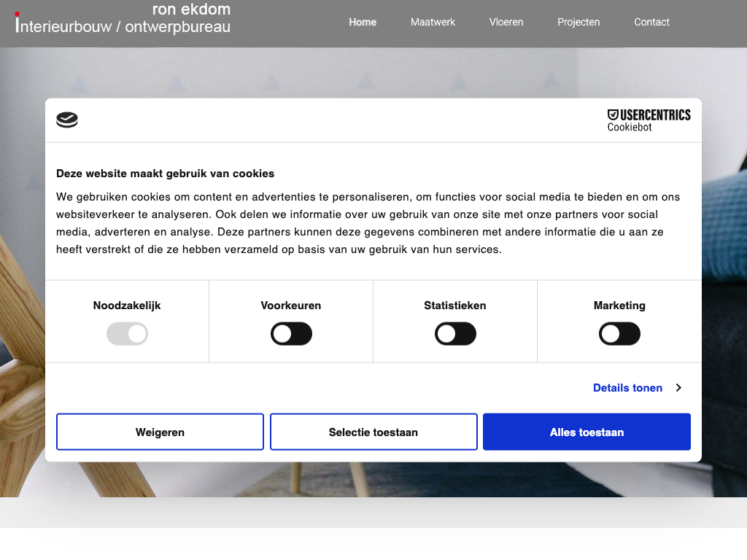
Task: Click the Voorkeuren label text
Action: coord(291,306)
